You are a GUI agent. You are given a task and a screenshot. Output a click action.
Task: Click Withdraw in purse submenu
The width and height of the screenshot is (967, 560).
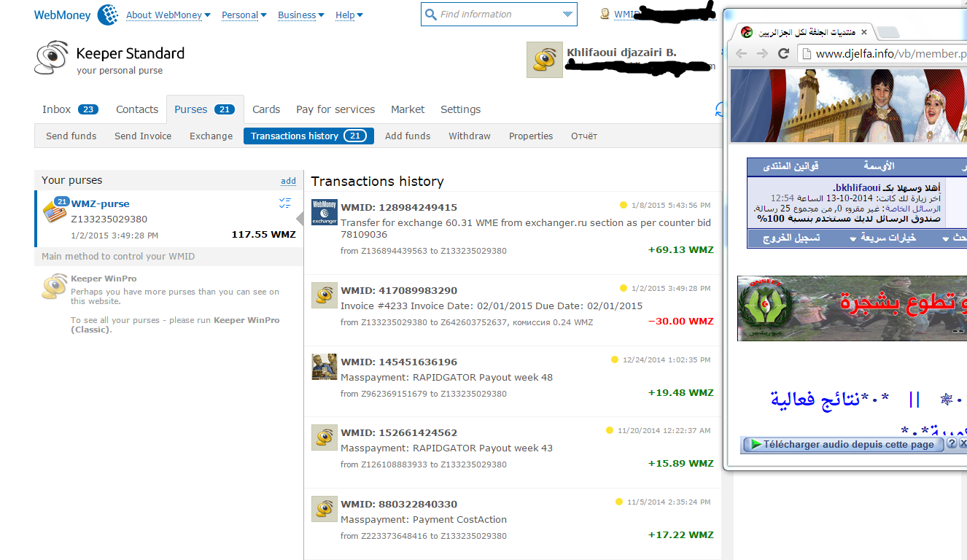pos(470,136)
